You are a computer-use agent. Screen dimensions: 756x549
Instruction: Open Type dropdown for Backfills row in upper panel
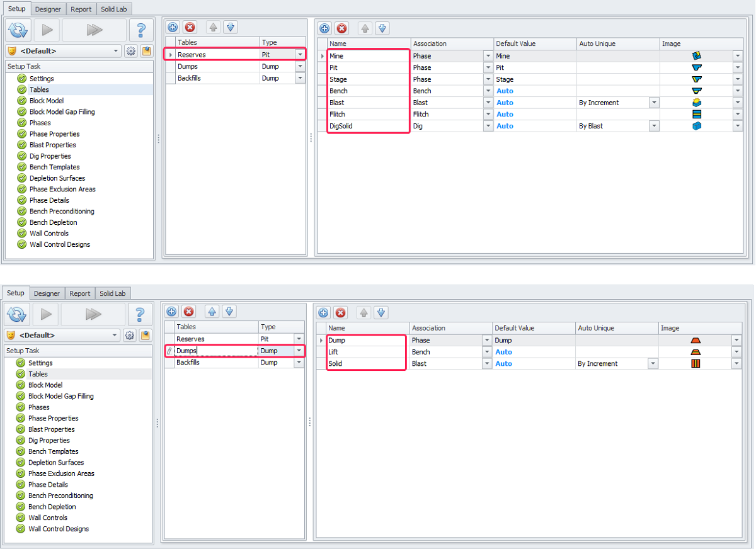coord(300,78)
